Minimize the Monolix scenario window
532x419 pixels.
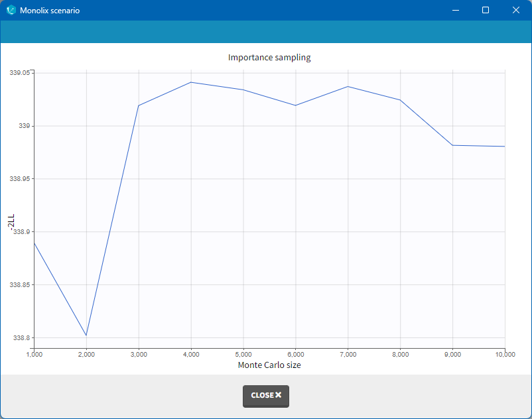[x=455, y=11]
